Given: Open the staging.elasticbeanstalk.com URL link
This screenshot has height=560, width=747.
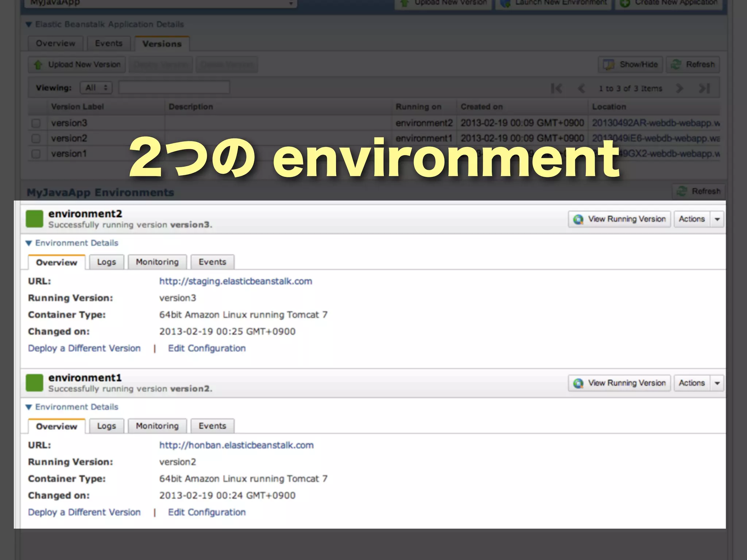Looking at the screenshot, I should pyautogui.click(x=236, y=281).
